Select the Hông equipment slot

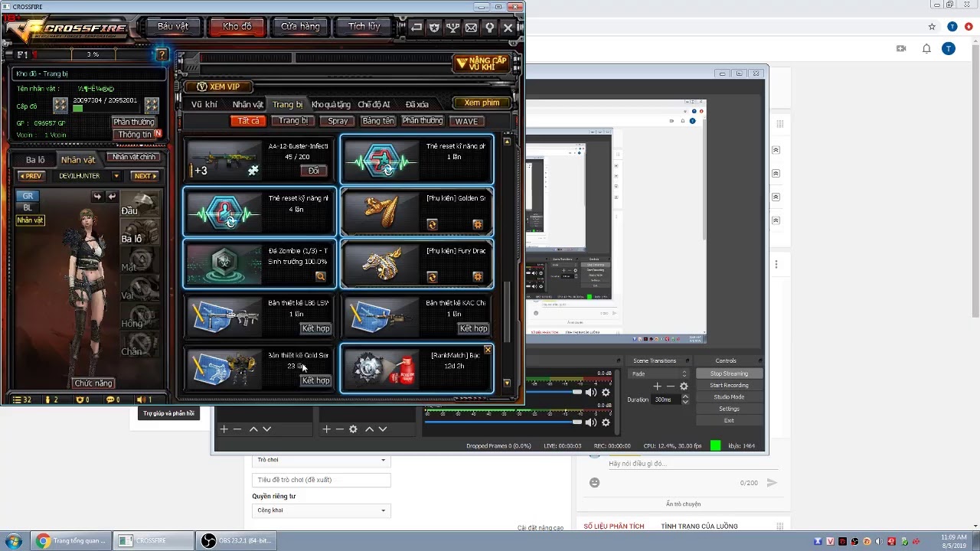140,317
